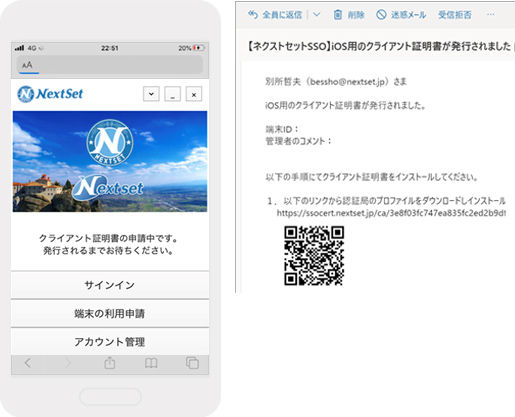Viewport: 515px width, 417px height.
Task: Click the junk mail 迷惑メール icon
Action: coord(381,15)
